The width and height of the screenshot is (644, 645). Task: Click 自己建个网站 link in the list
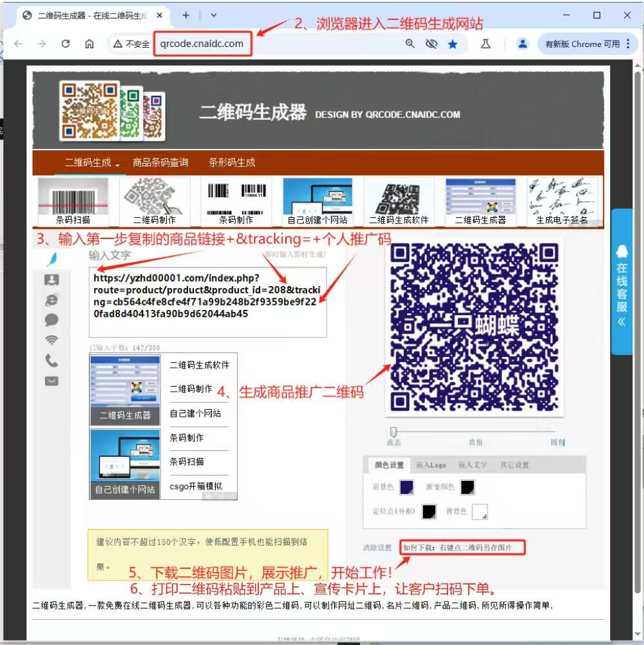coord(195,414)
